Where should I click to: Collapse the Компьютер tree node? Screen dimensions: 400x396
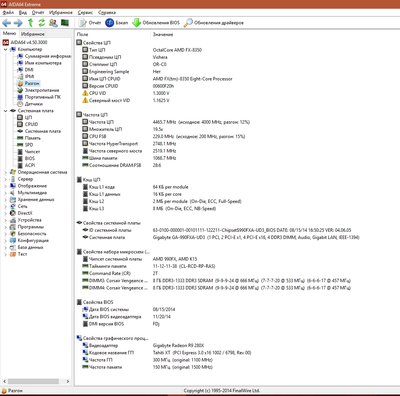coord(5,49)
